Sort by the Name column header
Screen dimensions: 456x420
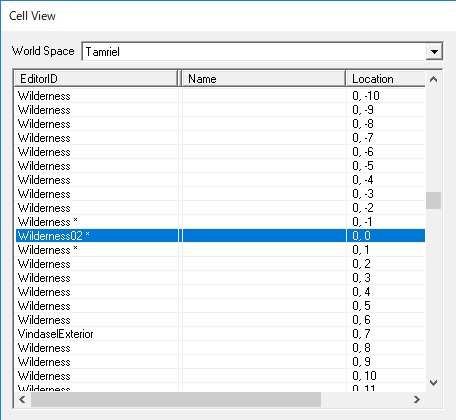pos(263,79)
